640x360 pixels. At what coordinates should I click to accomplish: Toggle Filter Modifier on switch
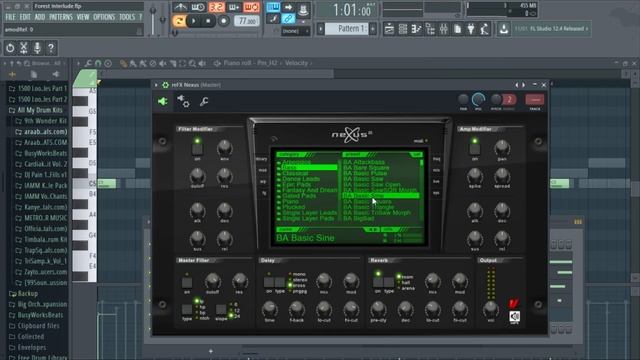pos(197,149)
